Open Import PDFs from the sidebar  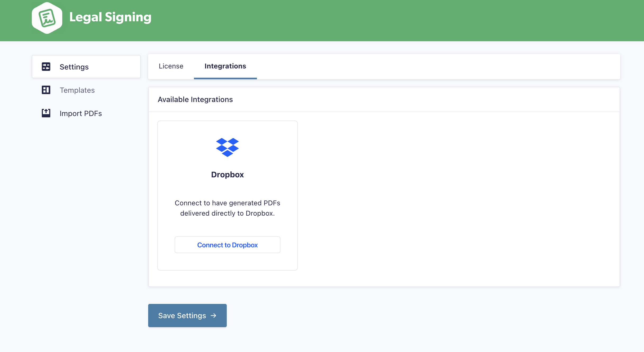pyautogui.click(x=86, y=113)
